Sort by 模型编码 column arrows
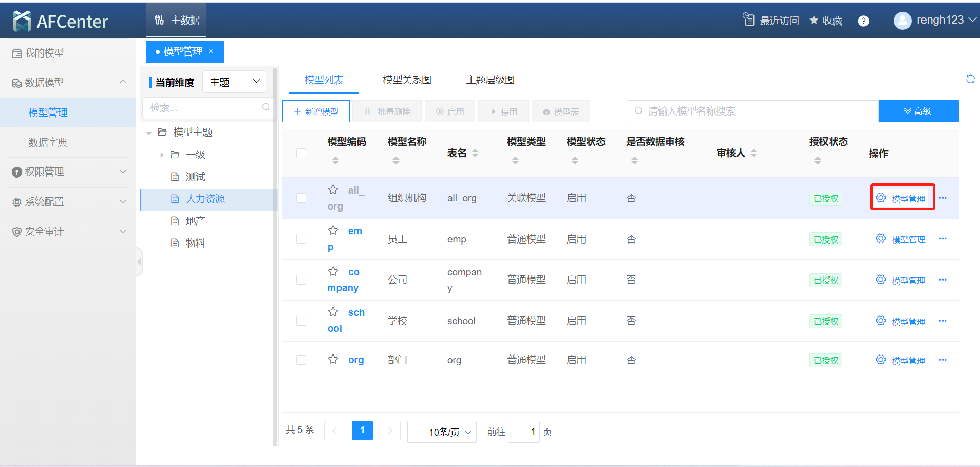980x467 pixels. point(335,160)
